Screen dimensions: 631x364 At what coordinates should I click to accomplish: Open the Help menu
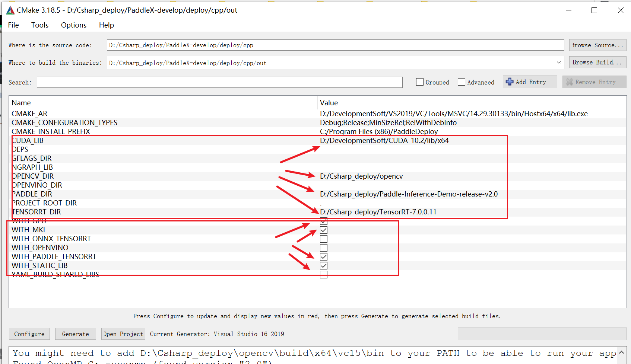coord(106,25)
